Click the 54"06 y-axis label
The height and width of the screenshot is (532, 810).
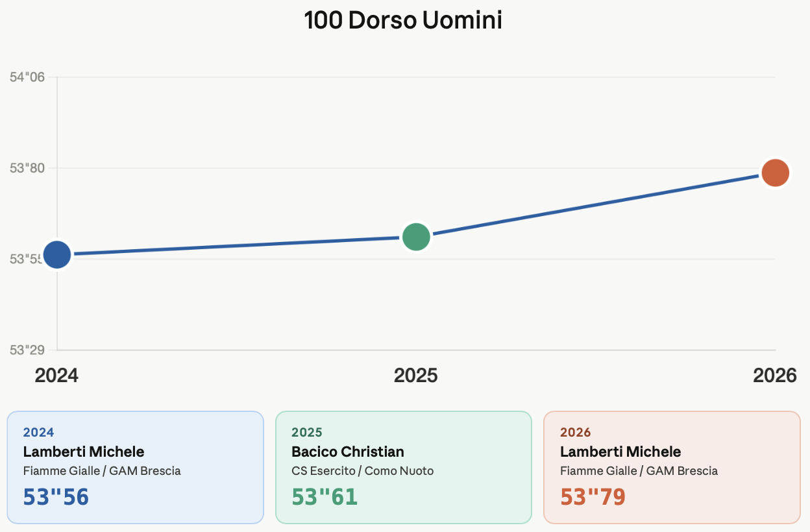[27, 77]
